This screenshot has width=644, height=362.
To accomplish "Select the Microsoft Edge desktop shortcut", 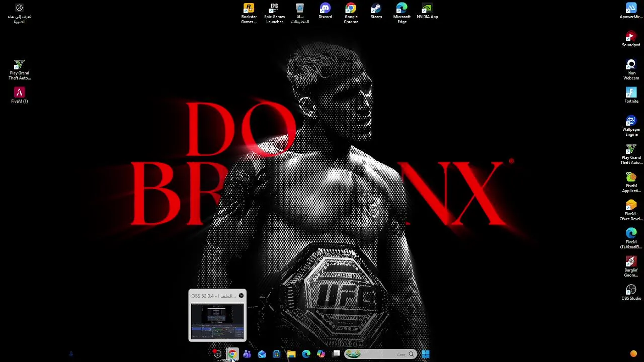I will 401,14.
